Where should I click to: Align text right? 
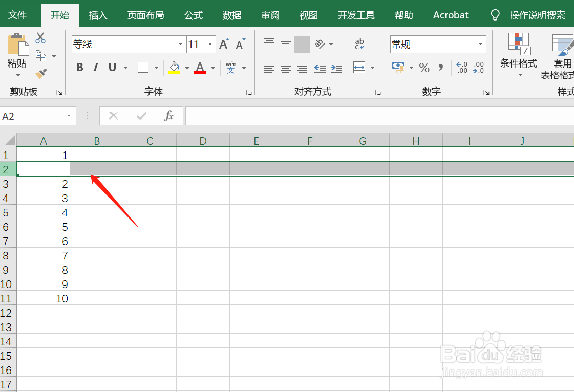(302, 68)
